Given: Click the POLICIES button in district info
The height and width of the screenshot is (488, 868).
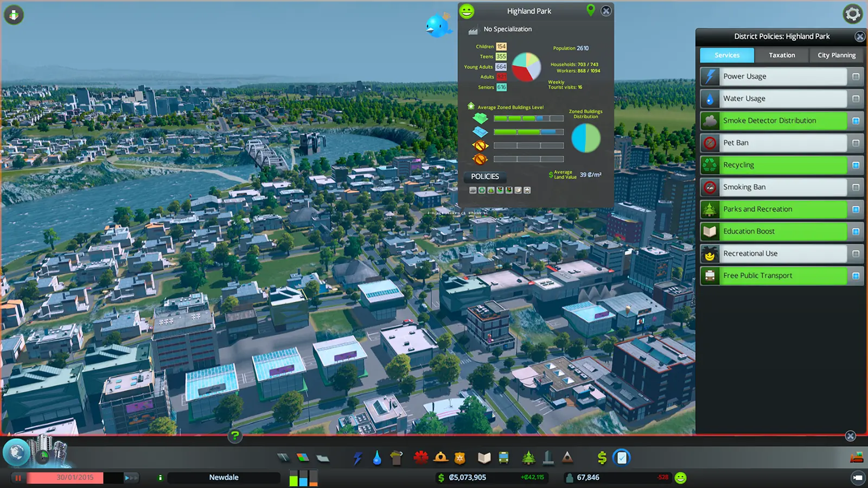Looking at the screenshot, I should pyautogui.click(x=485, y=176).
